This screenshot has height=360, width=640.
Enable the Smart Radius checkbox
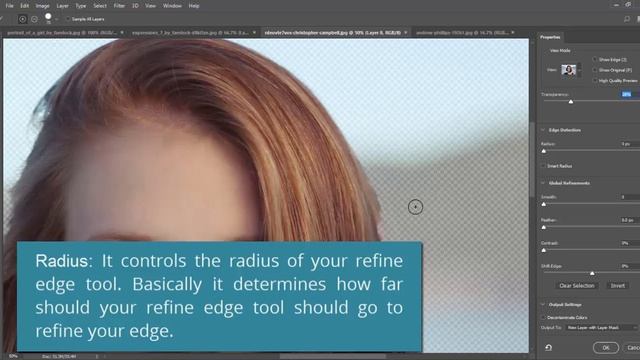[x=543, y=166]
